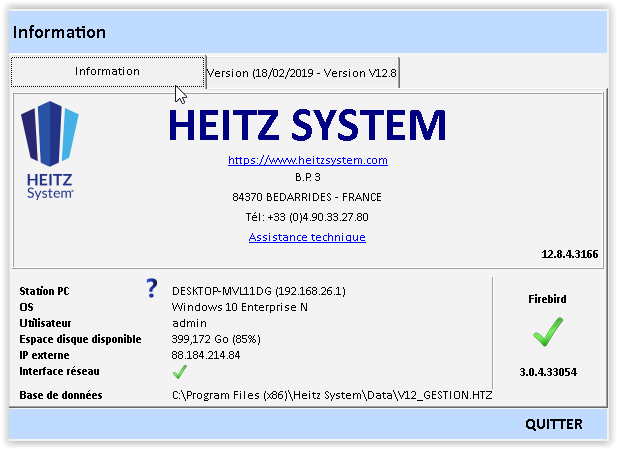Click the Tél: +33 (0)4.90.33.27.80 text
Viewport: 617px width, 449px height.
click(x=307, y=217)
